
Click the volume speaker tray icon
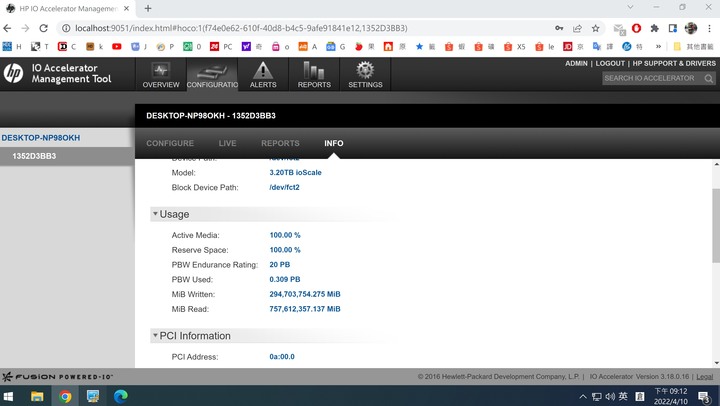610,396
